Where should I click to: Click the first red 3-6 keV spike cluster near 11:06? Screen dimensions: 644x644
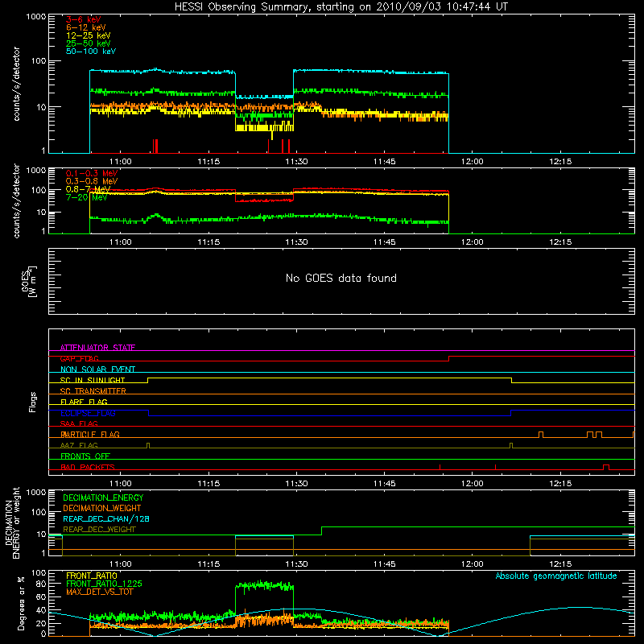pyautogui.click(x=155, y=147)
